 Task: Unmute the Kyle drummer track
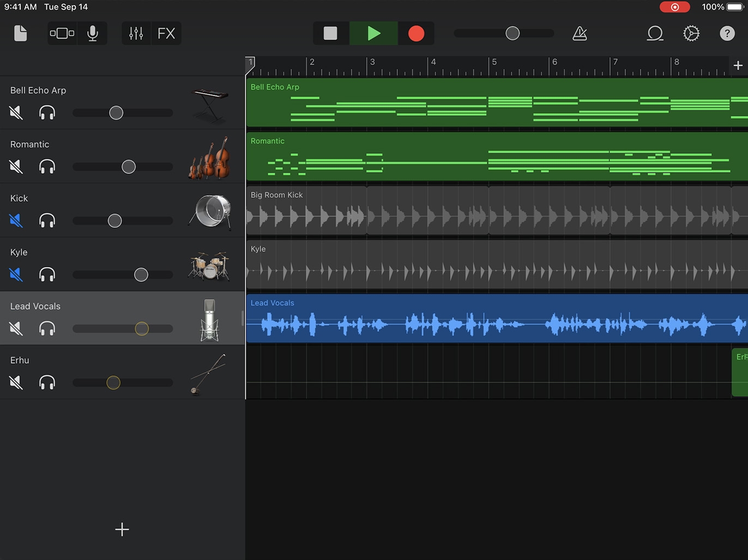point(16,275)
